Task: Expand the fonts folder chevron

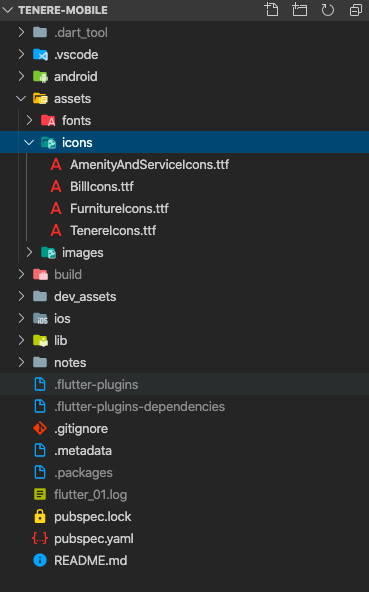Action: point(29,120)
